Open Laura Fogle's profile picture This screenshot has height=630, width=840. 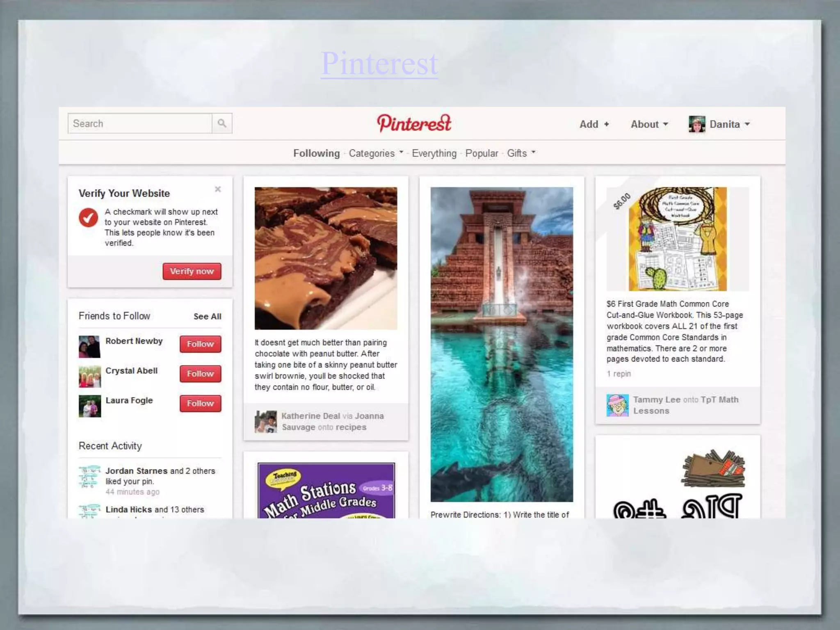(x=89, y=406)
